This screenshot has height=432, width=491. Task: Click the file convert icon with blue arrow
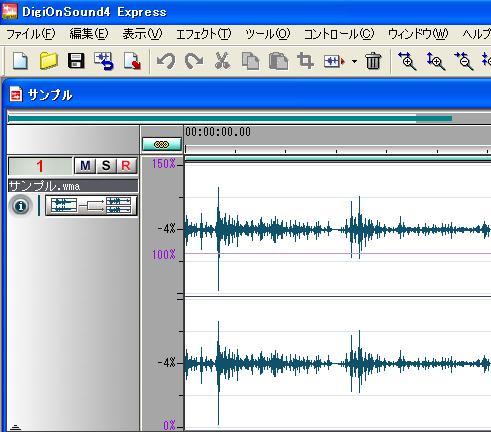point(104,61)
